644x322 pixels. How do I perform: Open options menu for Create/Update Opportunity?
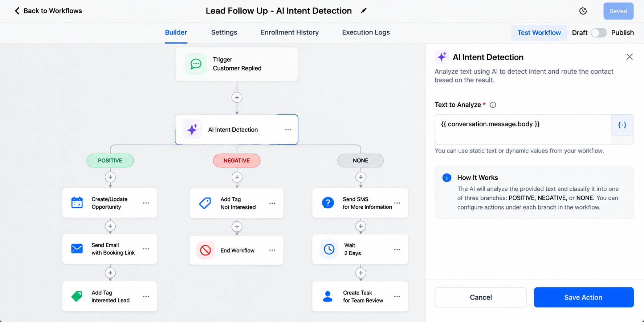point(146,203)
